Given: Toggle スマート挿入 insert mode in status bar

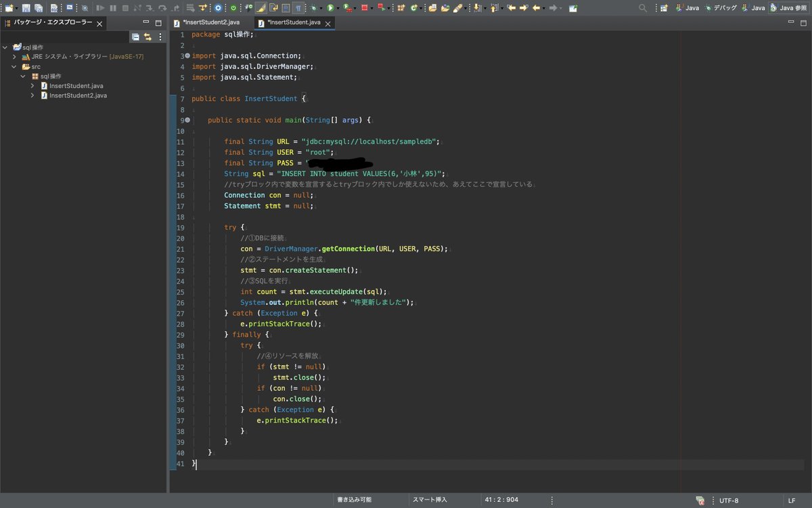Looking at the screenshot, I should (430, 500).
